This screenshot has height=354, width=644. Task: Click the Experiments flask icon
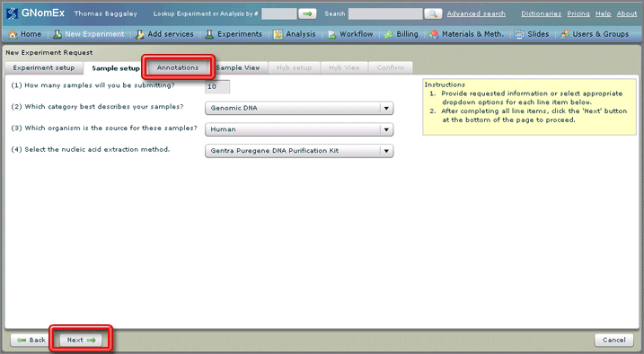[x=209, y=34]
